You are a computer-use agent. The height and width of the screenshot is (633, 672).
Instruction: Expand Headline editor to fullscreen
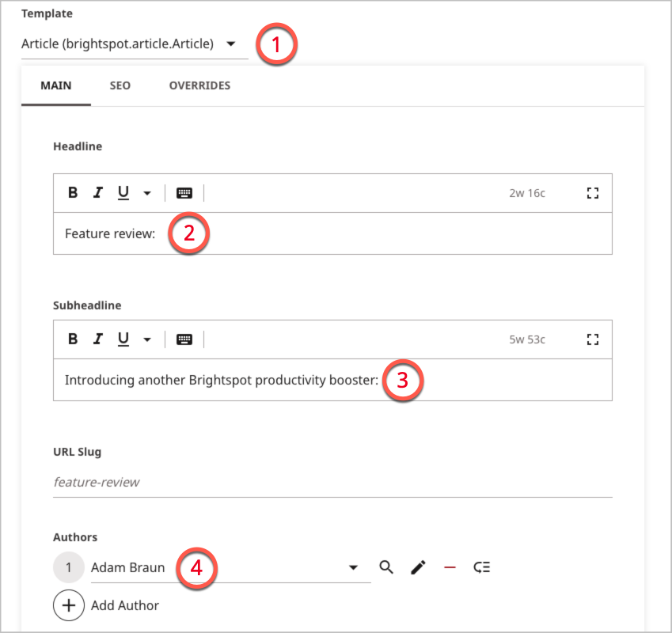(x=593, y=193)
